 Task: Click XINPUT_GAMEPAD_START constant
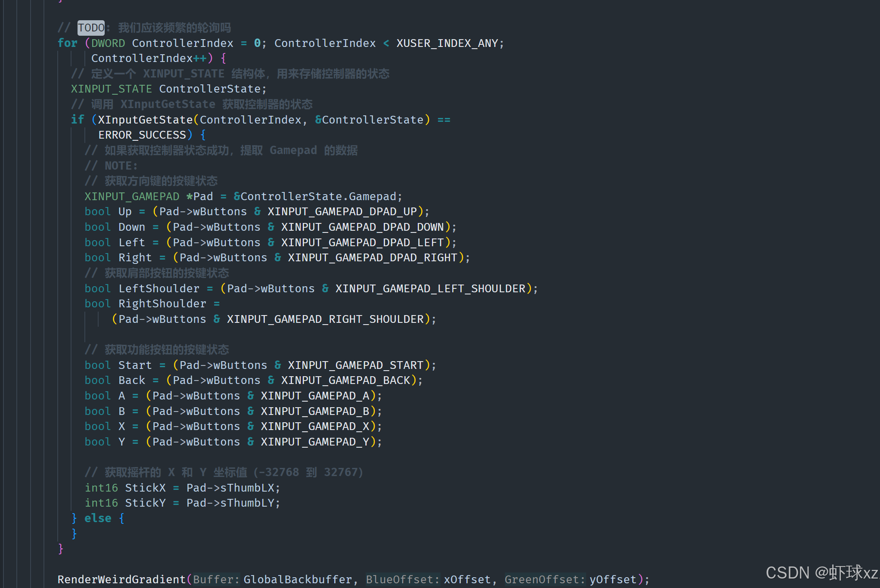pyautogui.click(x=356, y=365)
